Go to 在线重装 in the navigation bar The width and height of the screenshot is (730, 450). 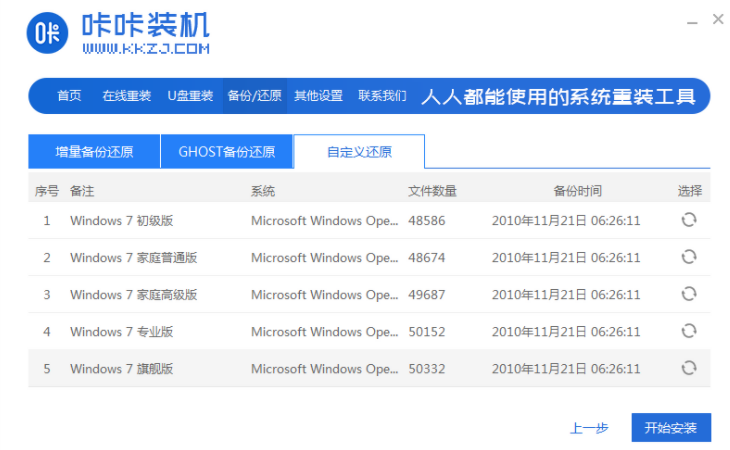tap(127, 96)
